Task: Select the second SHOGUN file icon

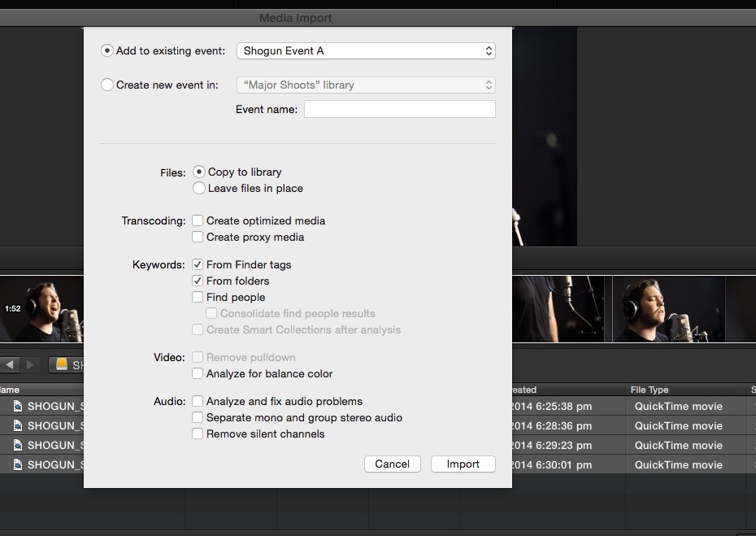Action: (17, 425)
